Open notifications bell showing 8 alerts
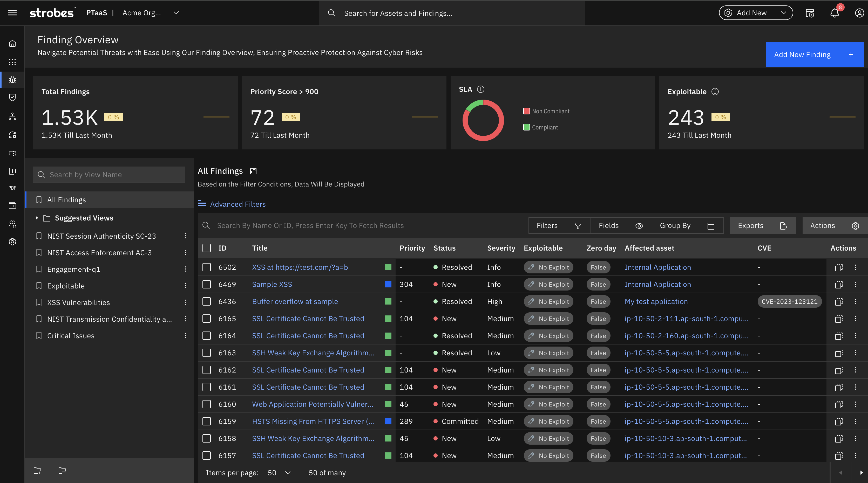 click(834, 13)
